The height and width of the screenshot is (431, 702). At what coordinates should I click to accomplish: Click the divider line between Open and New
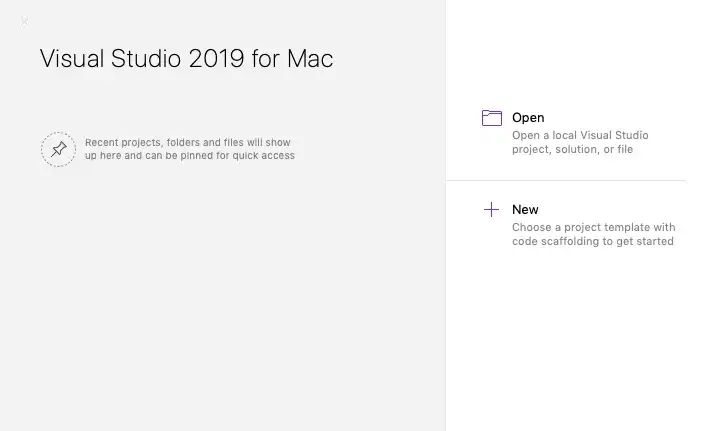coord(566,180)
